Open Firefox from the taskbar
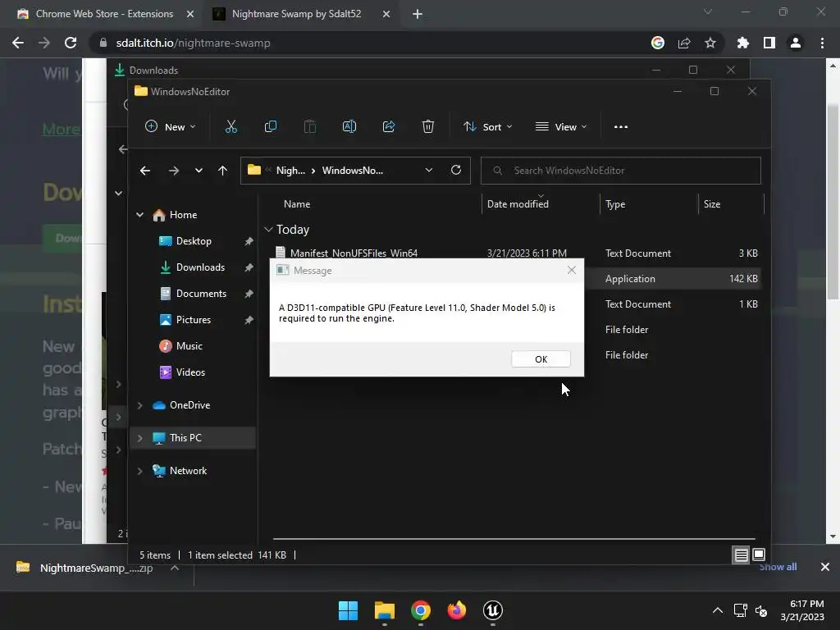 (456, 610)
